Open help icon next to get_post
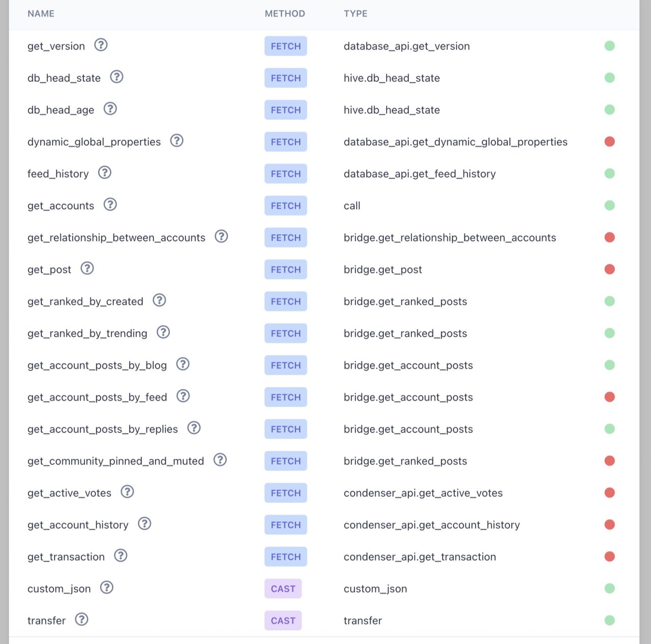 tap(87, 268)
